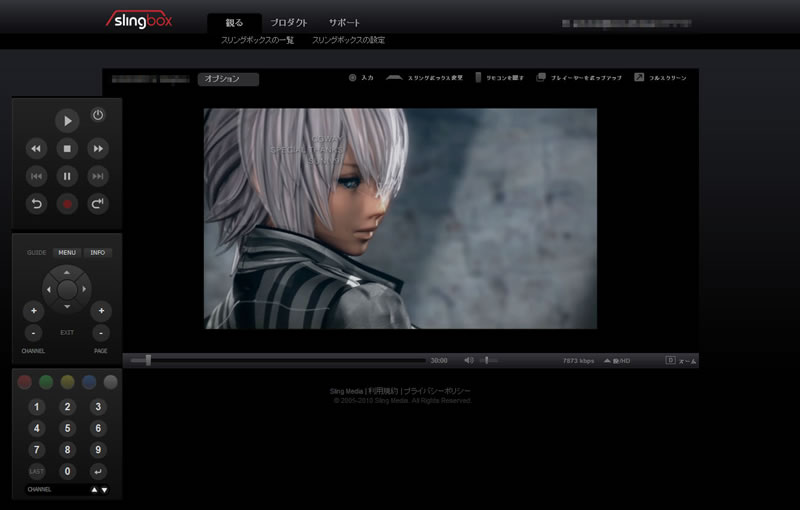This screenshot has width=800, height=510.
Task: Click the video seek bar handle
Action: tap(148, 360)
